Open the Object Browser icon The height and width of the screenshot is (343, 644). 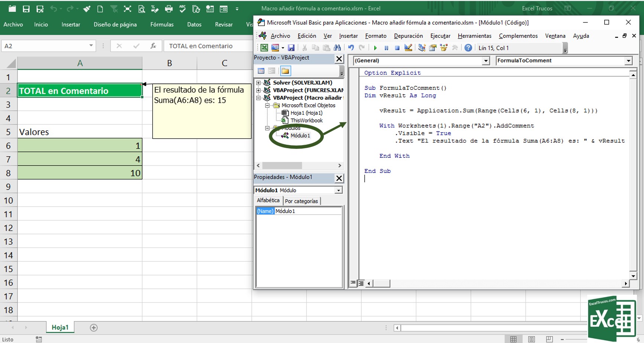(x=443, y=48)
